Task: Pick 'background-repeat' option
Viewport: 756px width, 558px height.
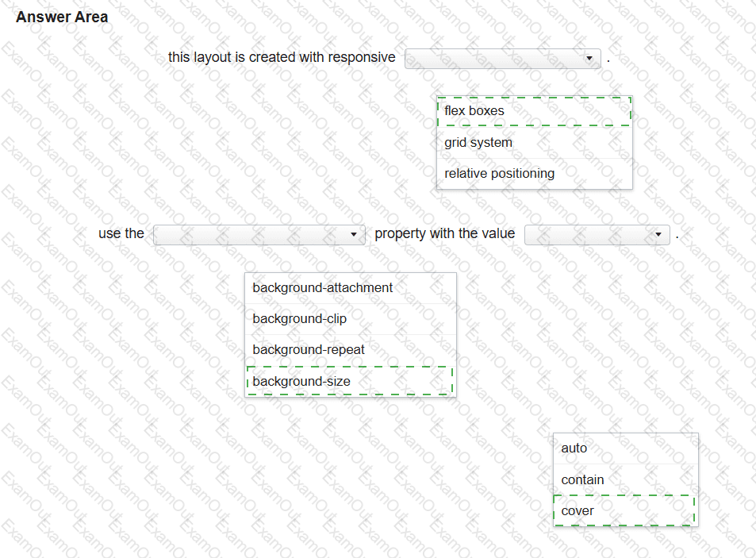Action: click(x=351, y=350)
